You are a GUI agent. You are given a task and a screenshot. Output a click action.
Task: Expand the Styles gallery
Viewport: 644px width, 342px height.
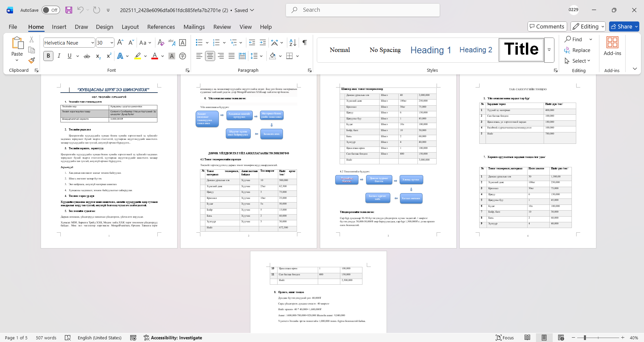click(x=549, y=50)
